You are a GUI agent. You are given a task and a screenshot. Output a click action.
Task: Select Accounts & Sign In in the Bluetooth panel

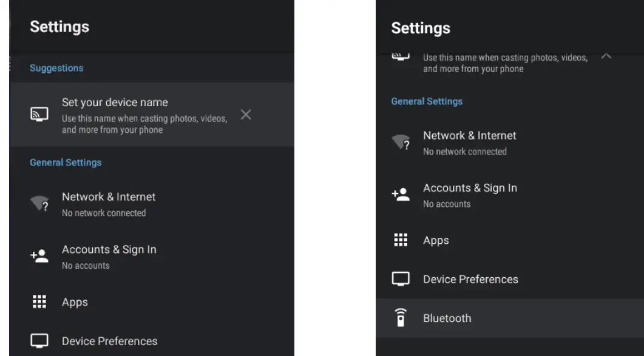click(x=470, y=188)
